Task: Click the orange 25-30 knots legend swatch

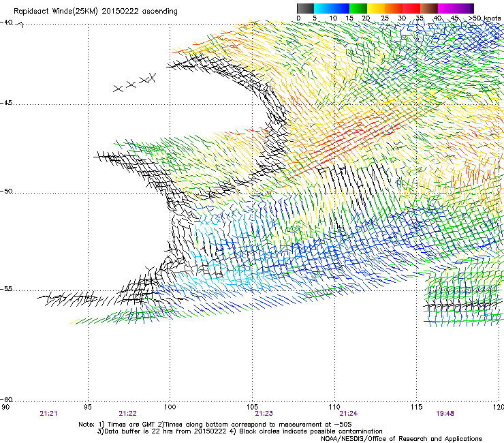Action: point(394,8)
